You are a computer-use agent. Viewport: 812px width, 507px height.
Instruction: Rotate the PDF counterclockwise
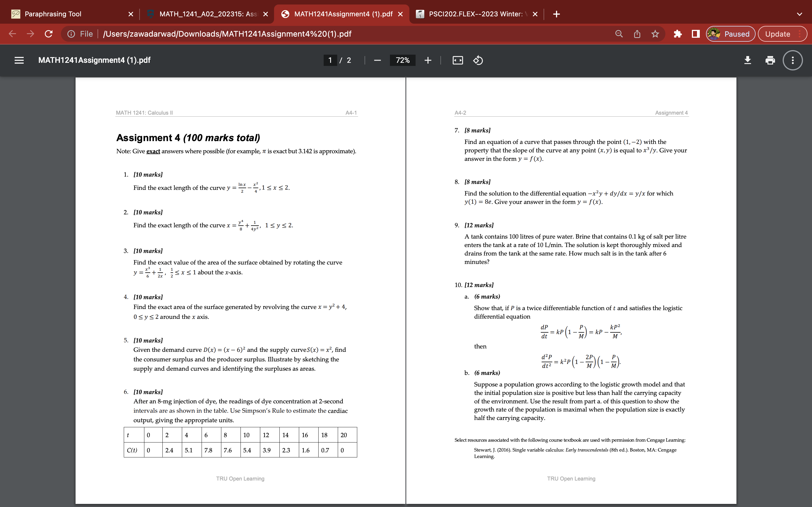click(478, 60)
